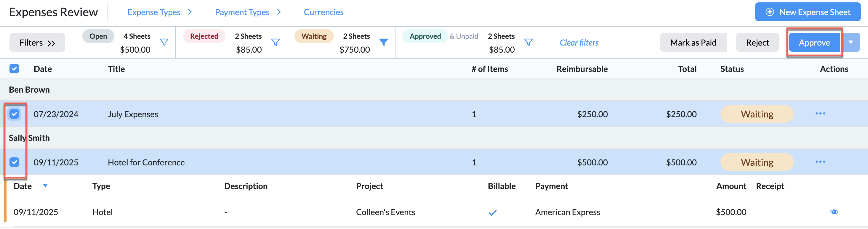The height and width of the screenshot is (229, 868).
Task: Click the Ben Brown group header
Action: tap(29, 90)
